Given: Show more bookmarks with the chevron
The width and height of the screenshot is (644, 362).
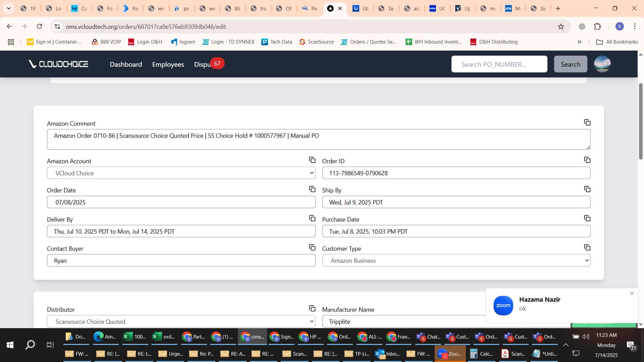Looking at the screenshot, I should pyautogui.click(x=580, y=42).
